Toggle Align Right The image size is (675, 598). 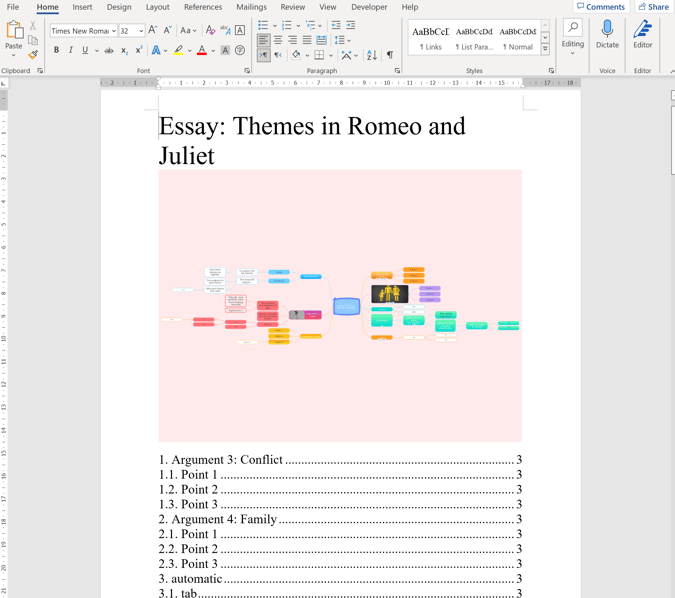(x=293, y=40)
